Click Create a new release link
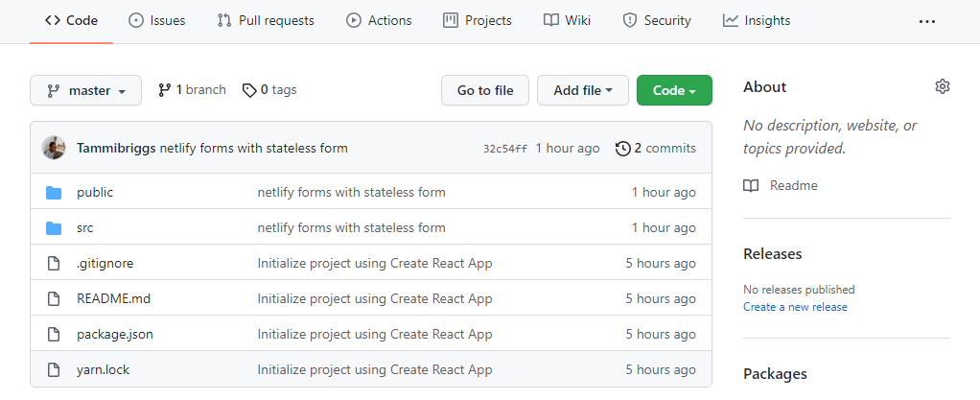The width and height of the screenshot is (980, 400). click(x=795, y=307)
